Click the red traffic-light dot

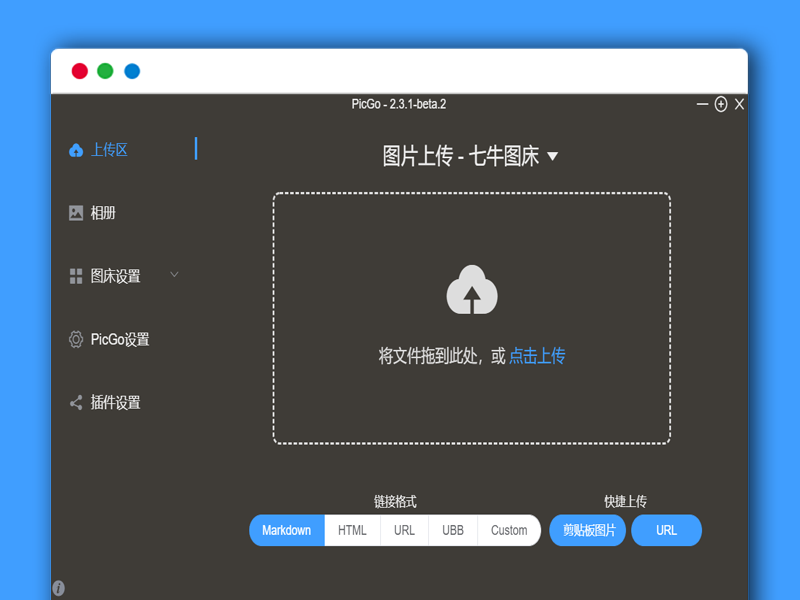80,71
